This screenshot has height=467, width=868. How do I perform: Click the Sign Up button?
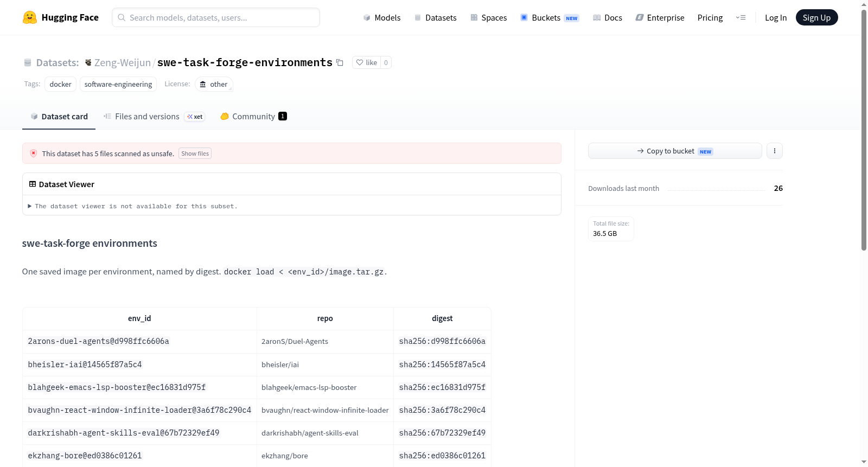816,17
